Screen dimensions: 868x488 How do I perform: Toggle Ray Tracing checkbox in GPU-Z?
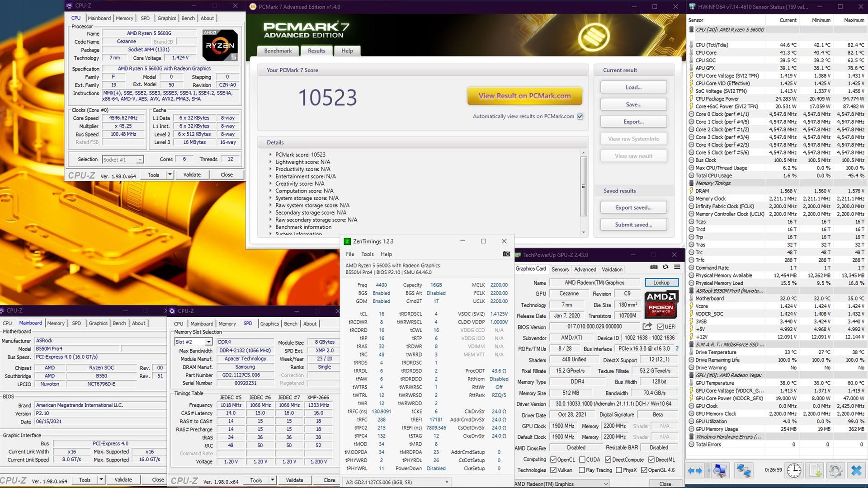[x=582, y=470]
